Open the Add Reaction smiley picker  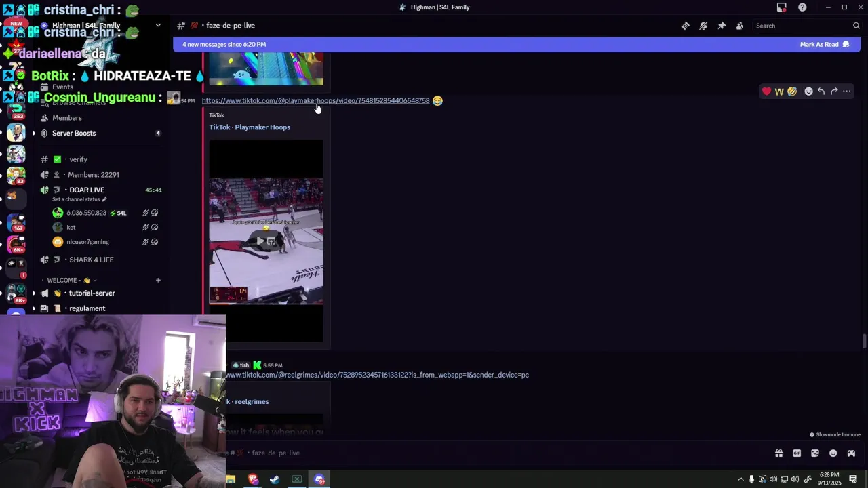pos(808,91)
